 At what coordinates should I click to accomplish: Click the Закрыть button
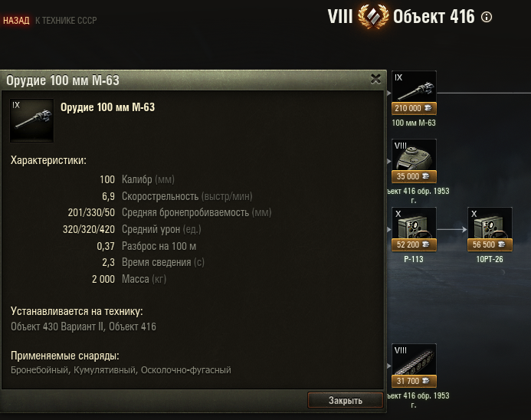346,400
